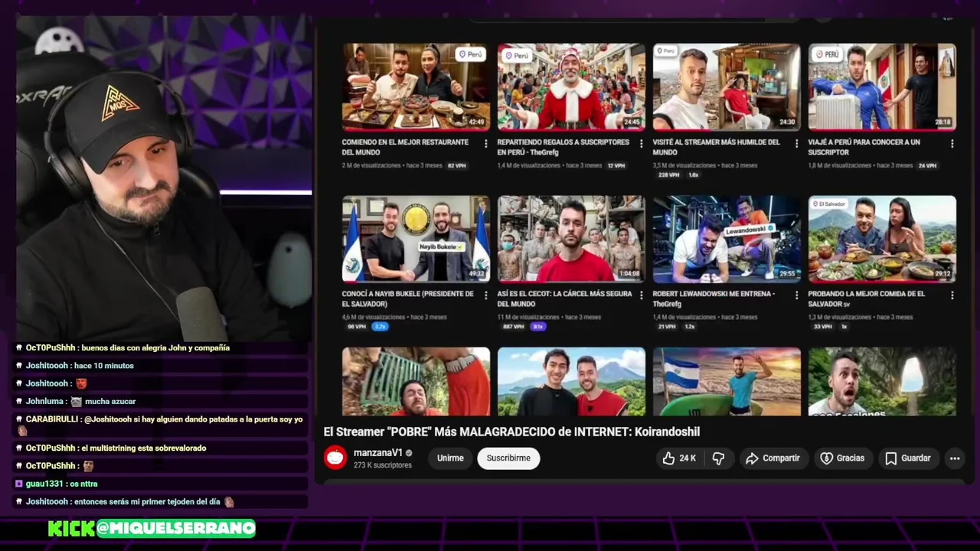Open the Santa Claus thumbnail, 24:45
This screenshot has height=551, width=980.
pos(571,86)
